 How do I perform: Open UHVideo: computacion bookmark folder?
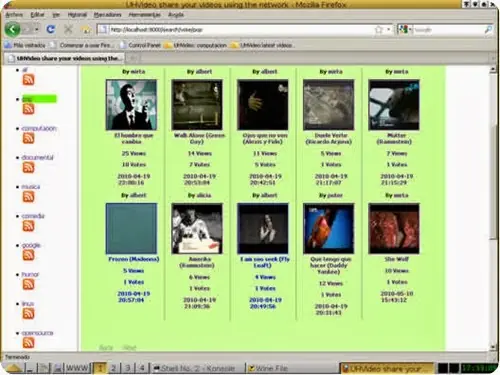coord(196,45)
